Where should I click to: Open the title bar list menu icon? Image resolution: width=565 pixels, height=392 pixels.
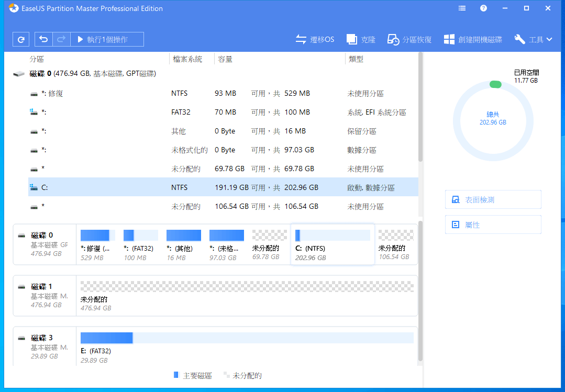pyautogui.click(x=462, y=8)
